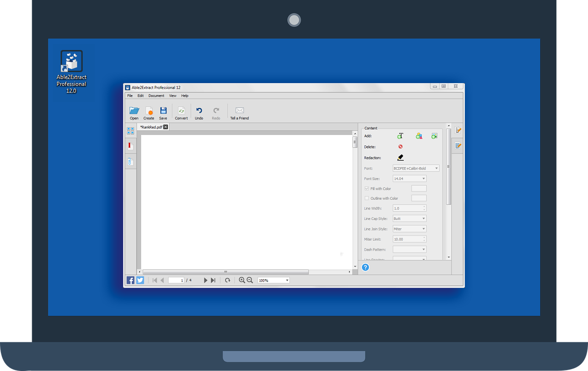Click the document horizontal scrollbar
The height and width of the screenshot is (371, 588).
(x=225, y=272)
